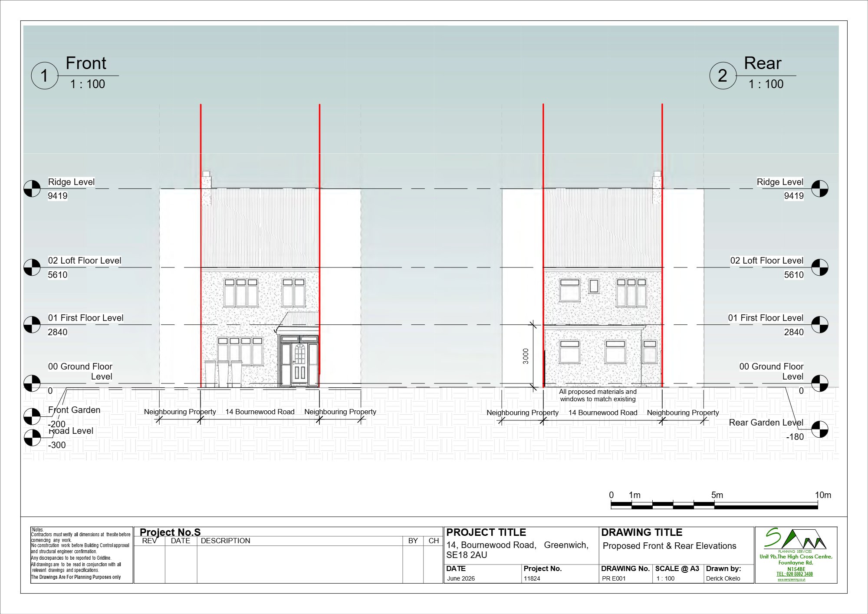
Task: Select the Rear elevation Ridge Level datum marker
Action: 820,189
